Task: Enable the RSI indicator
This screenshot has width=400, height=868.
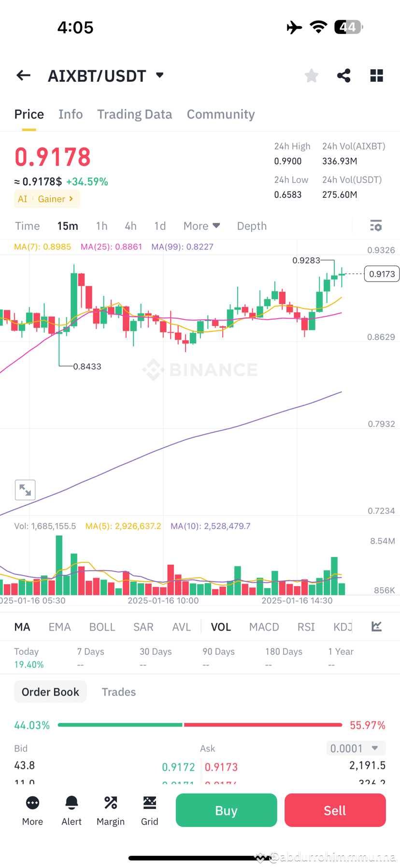Action: point(306,626)
